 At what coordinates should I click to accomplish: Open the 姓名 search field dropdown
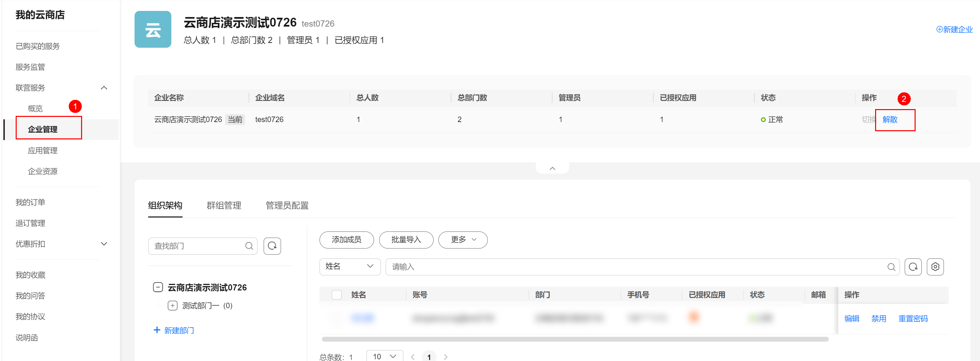point(349,267)
